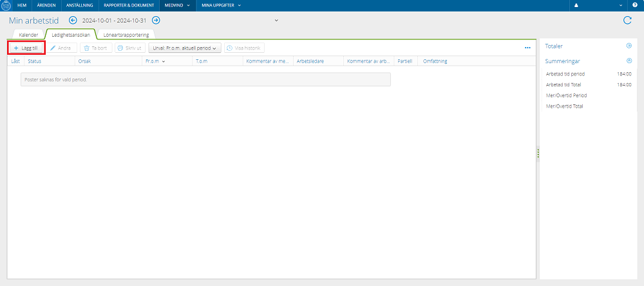Collapse the Totaler section
This screenshot has height=286, width=644.
629,46
